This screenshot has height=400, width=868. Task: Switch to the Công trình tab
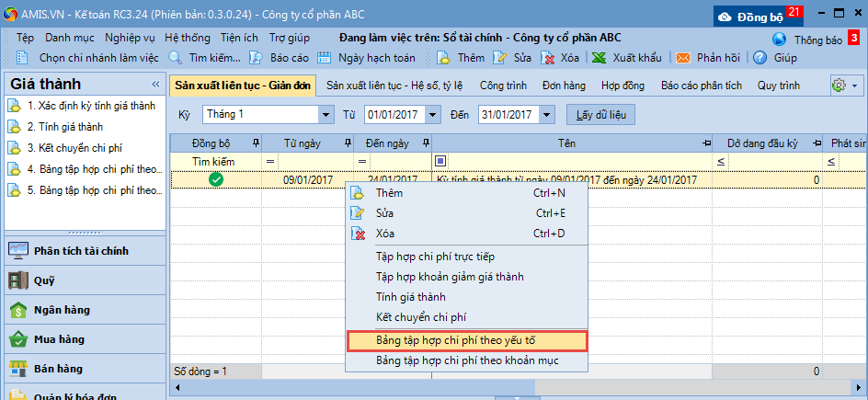coord(503,86)
